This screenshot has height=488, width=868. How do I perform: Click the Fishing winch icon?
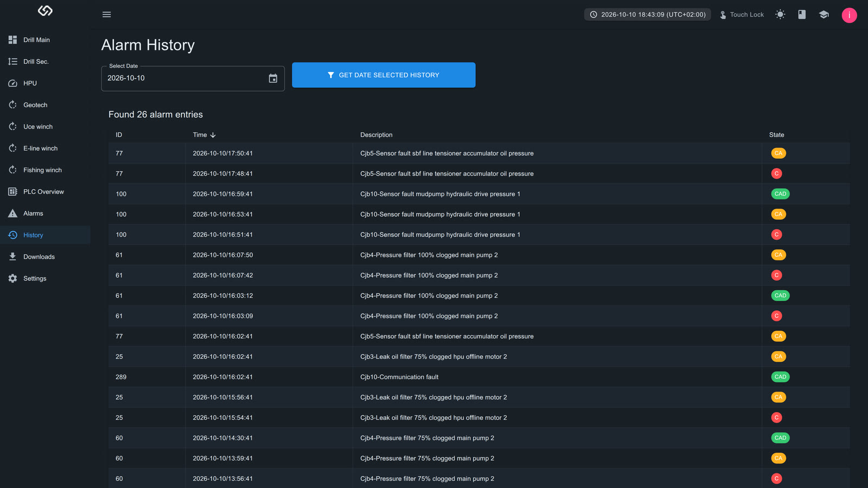coord(12,170)
